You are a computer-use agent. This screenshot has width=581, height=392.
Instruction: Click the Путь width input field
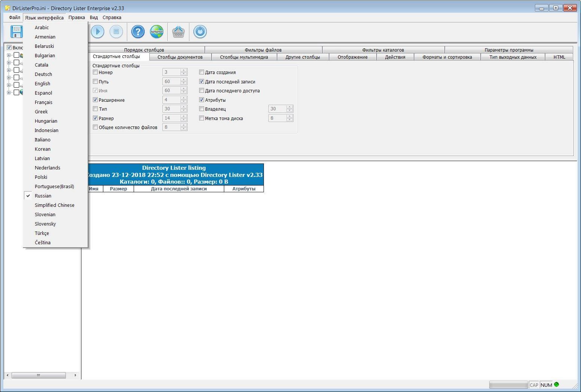click(171, 82)
